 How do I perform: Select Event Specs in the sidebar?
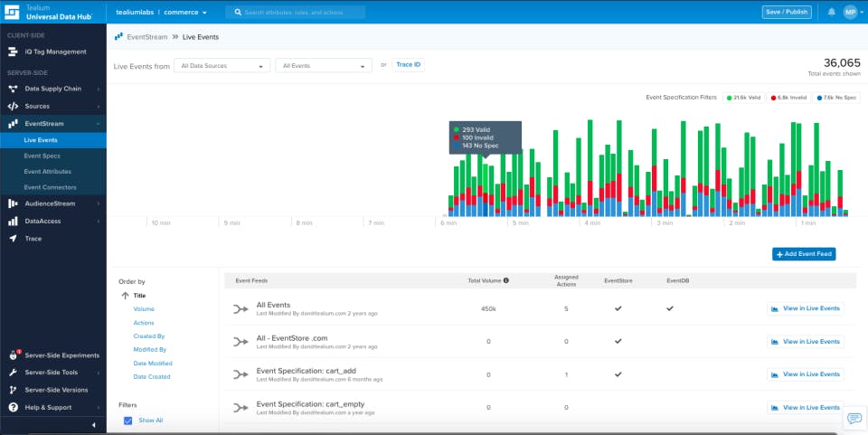[x=42, y=156]
